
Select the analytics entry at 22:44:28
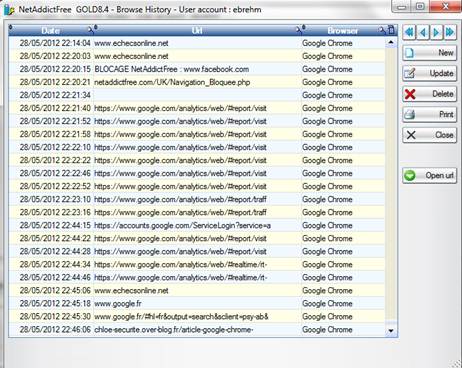point(197,251)
